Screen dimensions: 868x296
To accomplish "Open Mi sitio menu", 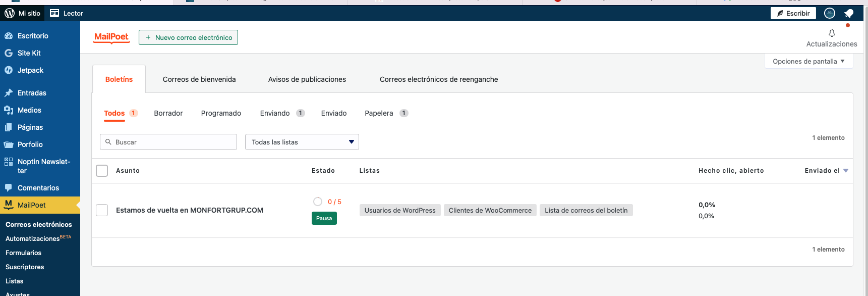I will [22, 13].
